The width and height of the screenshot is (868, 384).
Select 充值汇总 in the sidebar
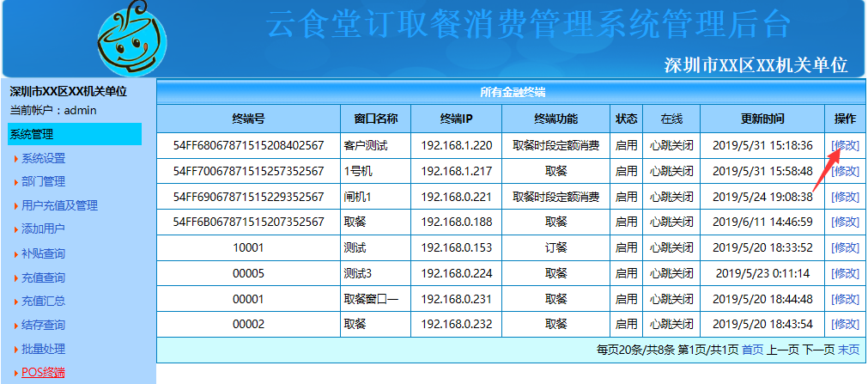tap(43, 302)
